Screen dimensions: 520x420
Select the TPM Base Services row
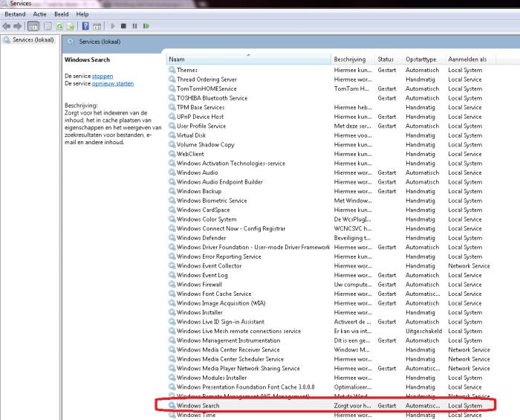pos(330,107)
